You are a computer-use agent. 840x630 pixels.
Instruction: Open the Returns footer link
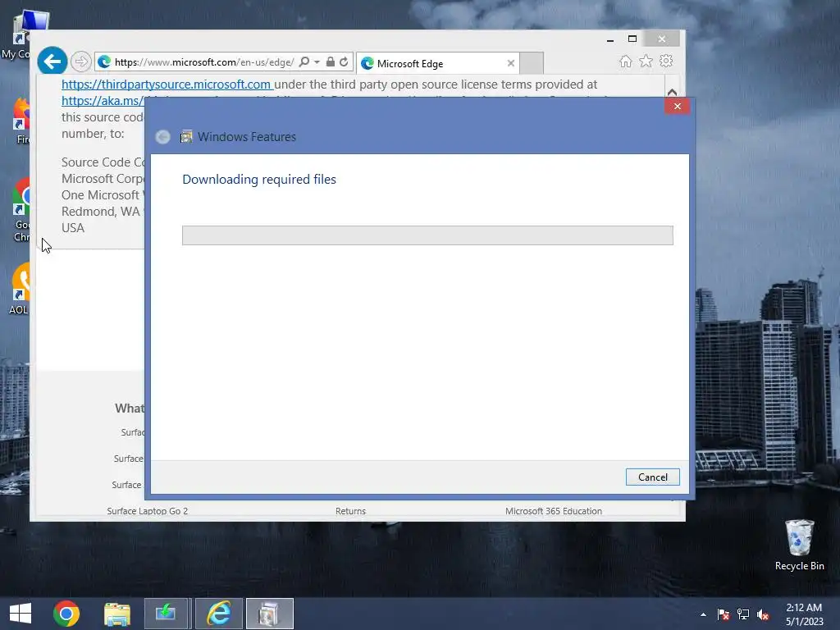(x=350, y=511)
